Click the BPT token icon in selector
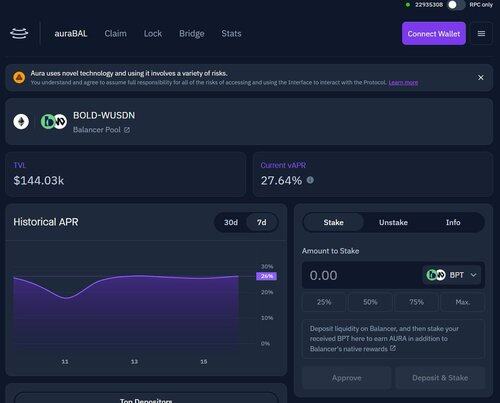The height and width of the screenshot is (403, 500). 436,275
